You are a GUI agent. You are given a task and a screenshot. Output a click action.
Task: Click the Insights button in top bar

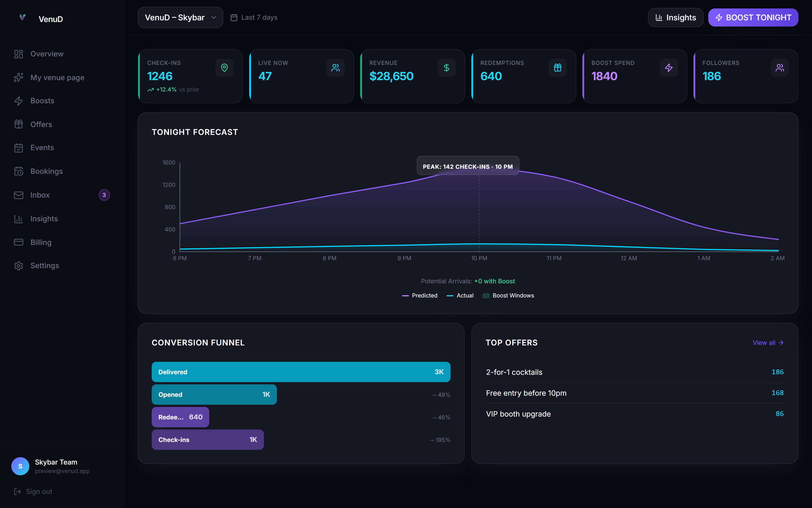point(676,17)
